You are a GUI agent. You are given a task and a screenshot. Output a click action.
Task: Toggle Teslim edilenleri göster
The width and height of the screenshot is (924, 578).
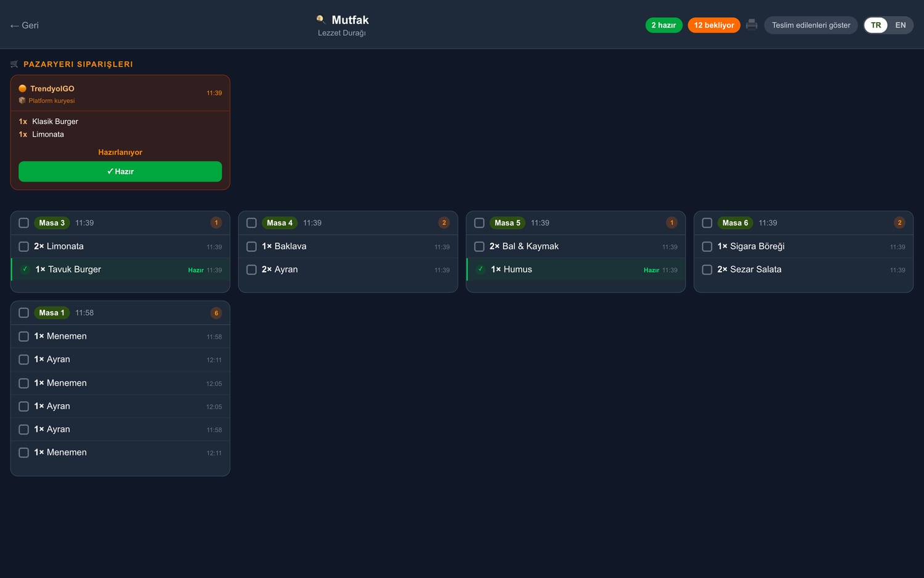[811, 25]
